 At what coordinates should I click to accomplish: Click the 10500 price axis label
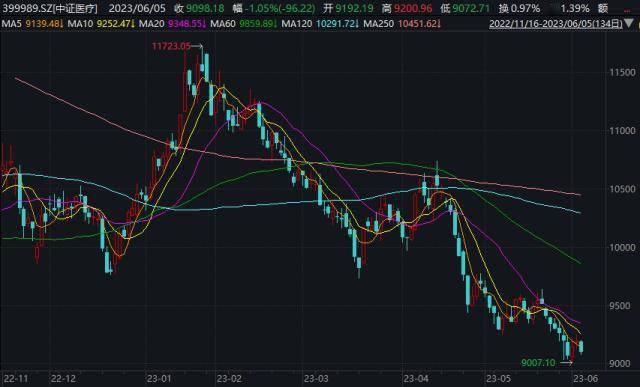click(622, 189)
